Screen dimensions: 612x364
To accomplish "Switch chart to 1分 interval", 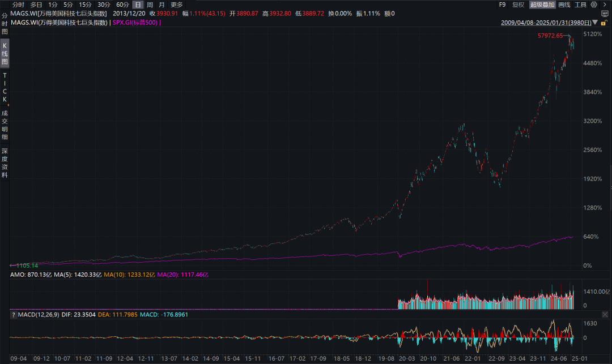I will coord(53,5).
